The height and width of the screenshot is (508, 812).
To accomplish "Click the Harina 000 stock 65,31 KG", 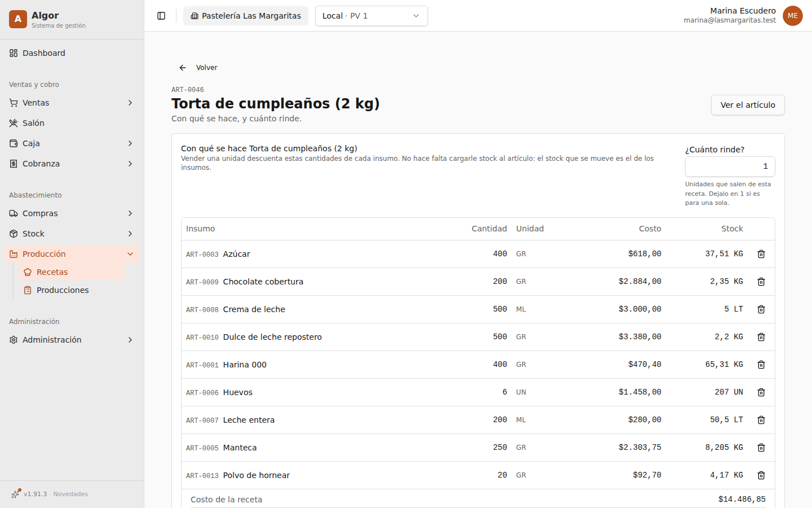I will 724,365.
